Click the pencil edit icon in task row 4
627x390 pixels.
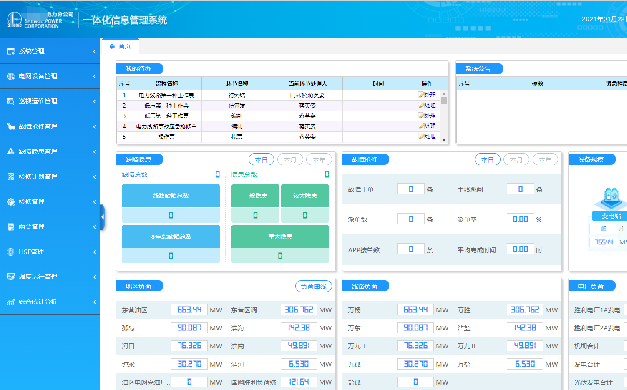coord(421,126)
